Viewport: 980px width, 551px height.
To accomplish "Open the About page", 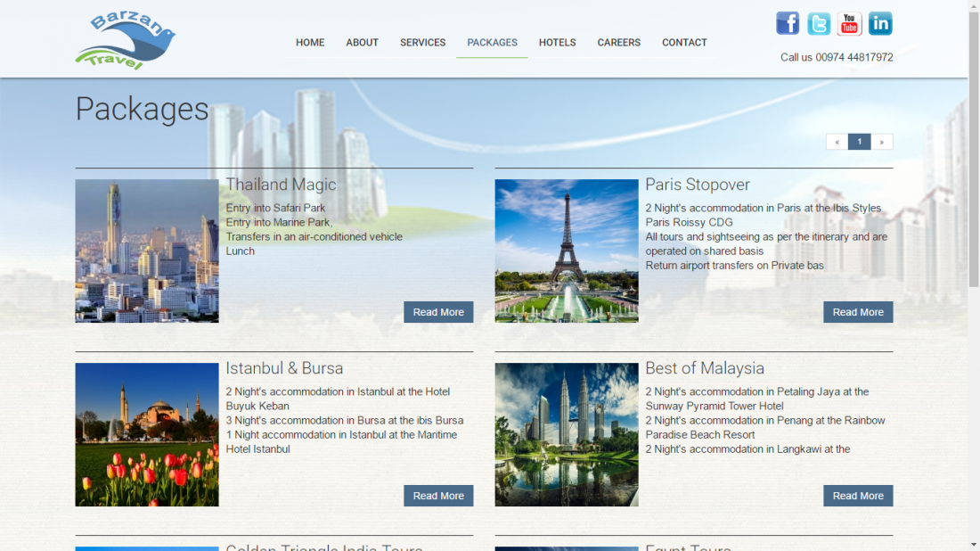I will pos(362,43).
